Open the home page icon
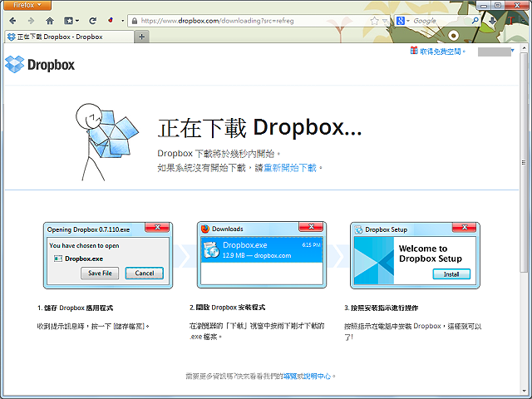Screen dimensions: 532x399 tap(50, 21)
